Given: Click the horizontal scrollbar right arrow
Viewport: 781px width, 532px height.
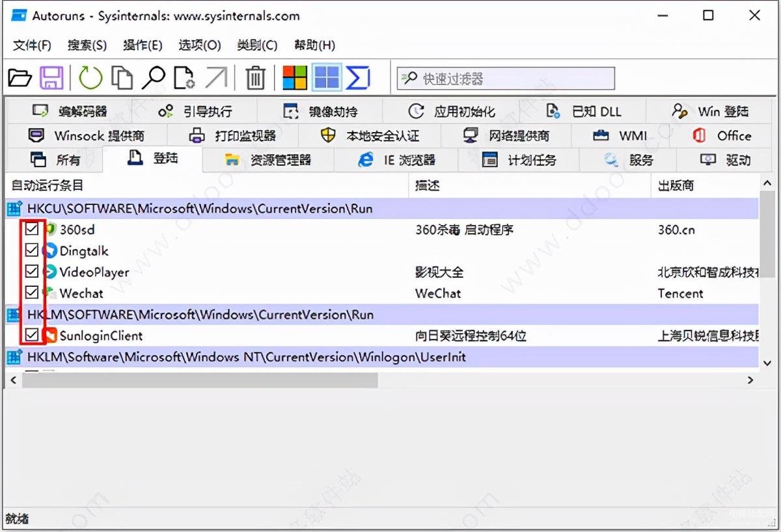Looking at the screenshot, I should (x=750, y=380).
